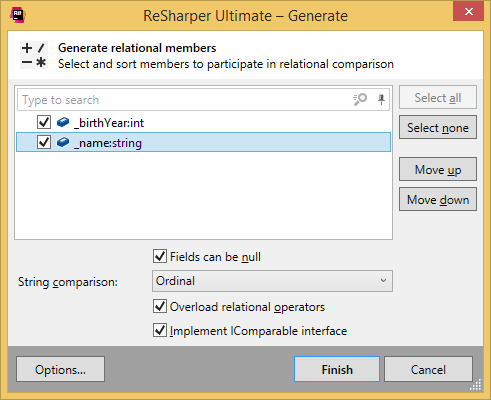
Task: Click the pin icon in search box
Action: click(x=381, y=99)
